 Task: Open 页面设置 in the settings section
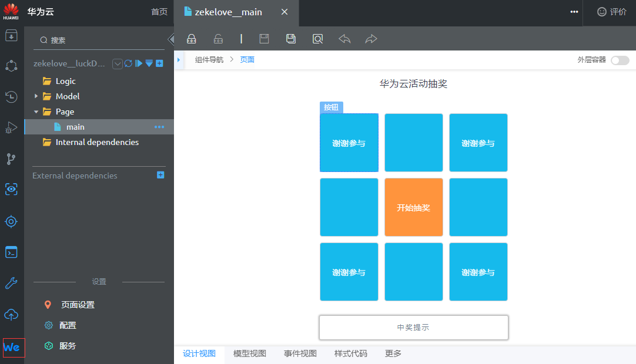pyautogui.click(x=78, y=305)
